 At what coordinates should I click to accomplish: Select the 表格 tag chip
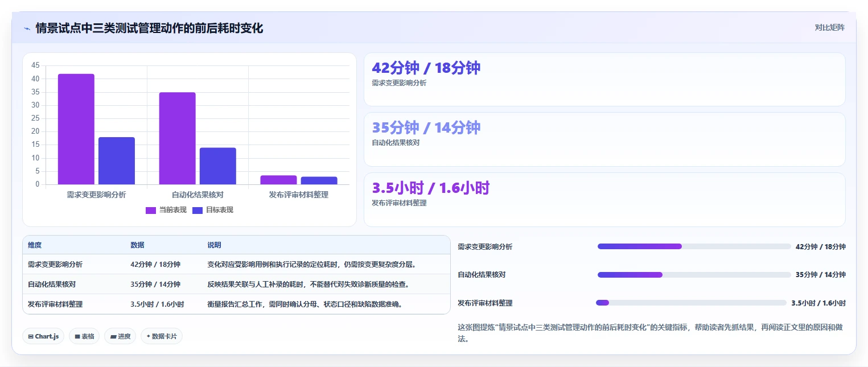click(x=84, y=336)
